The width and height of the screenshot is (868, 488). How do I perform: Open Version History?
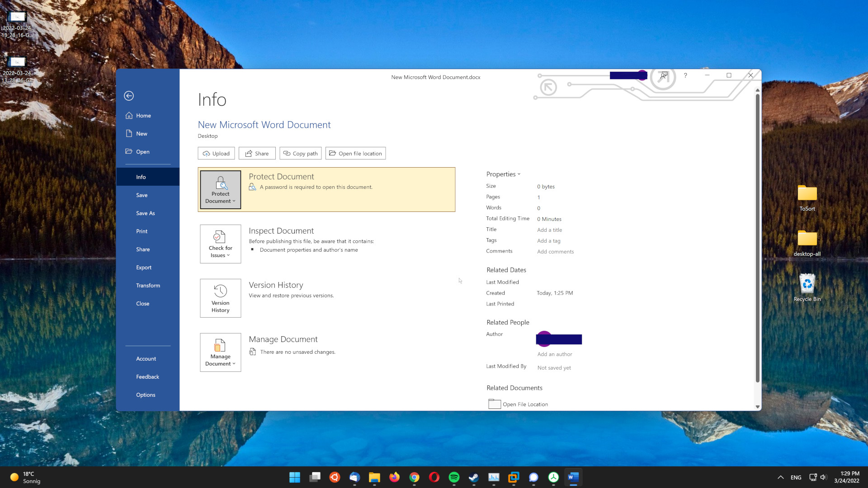221,298
